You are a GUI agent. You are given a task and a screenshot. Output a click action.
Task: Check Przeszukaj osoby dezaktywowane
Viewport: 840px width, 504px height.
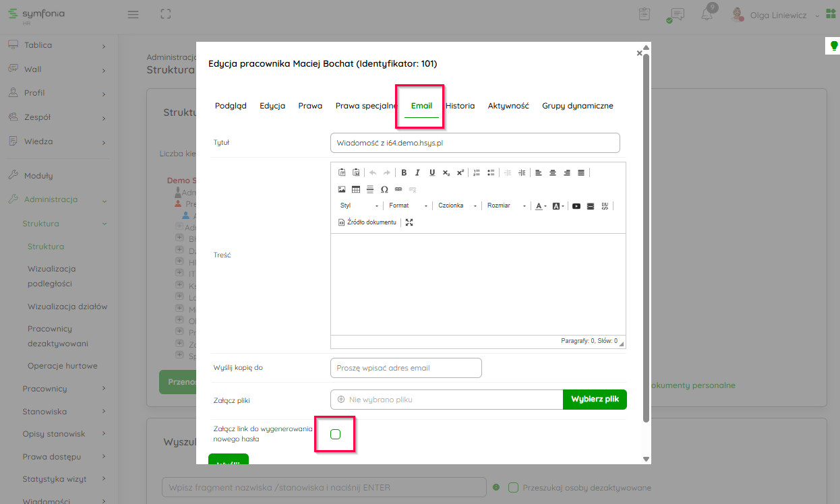tap(513, 487)
